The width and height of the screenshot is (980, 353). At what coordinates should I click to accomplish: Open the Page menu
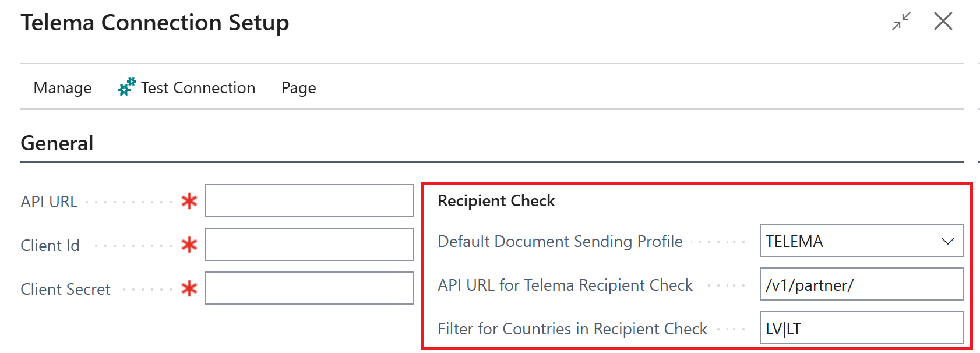tap(298, 88)
